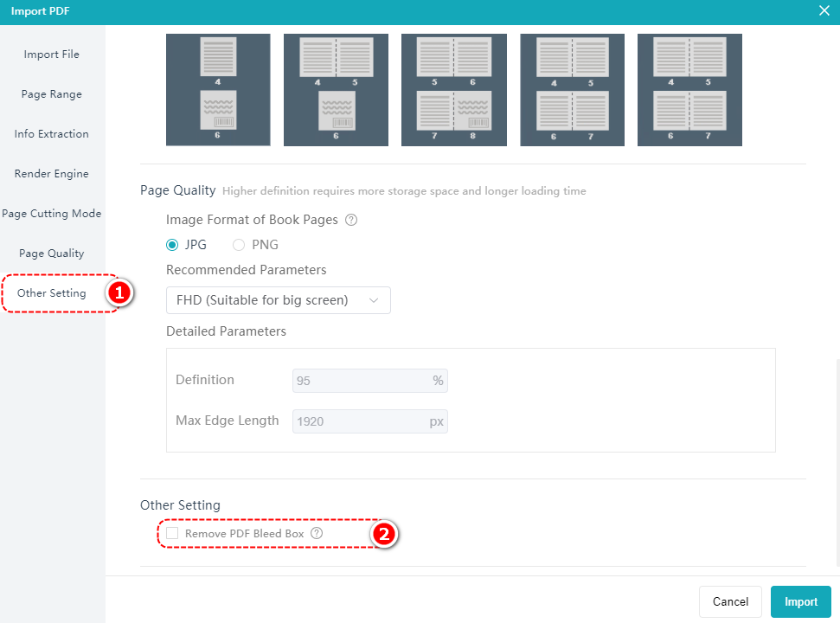Click the Import button
This screenshot has width=840, height=623.
point(800,602)
